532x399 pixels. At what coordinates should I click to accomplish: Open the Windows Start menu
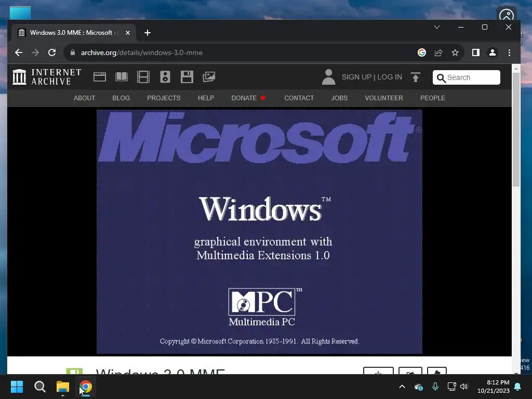tap(17, 387)
